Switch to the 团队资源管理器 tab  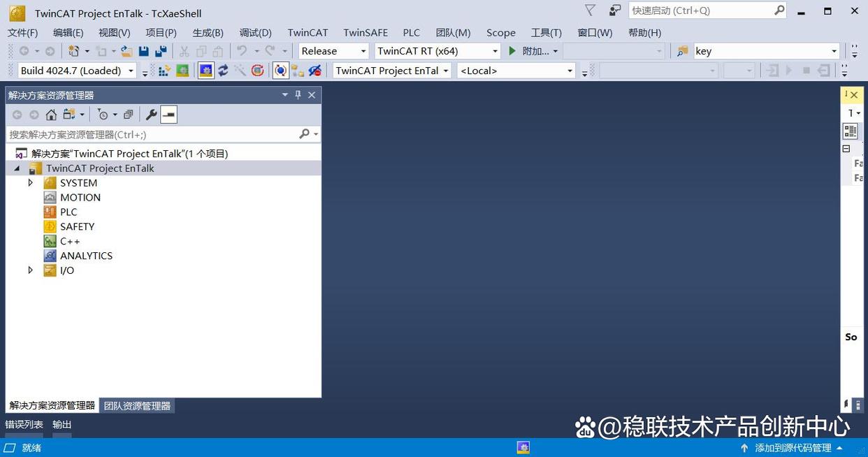click(137, 406)
